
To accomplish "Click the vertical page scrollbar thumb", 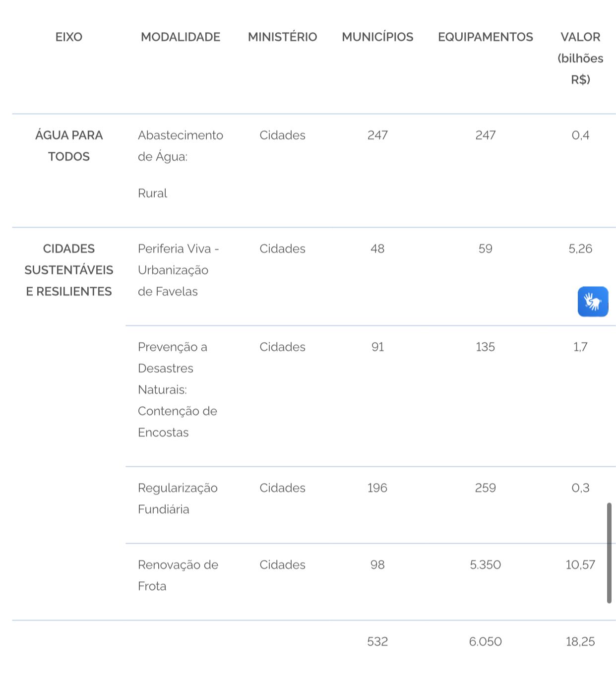I will (609, 553).
